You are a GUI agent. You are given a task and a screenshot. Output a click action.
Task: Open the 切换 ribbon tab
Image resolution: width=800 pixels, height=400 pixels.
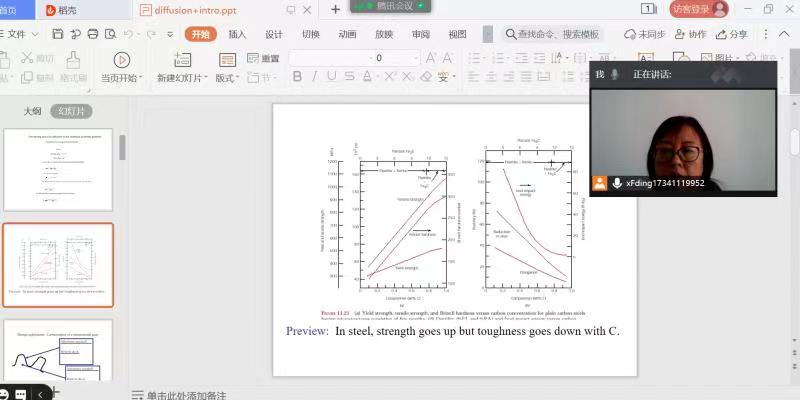pyautogui.click(x=311, y=34)
